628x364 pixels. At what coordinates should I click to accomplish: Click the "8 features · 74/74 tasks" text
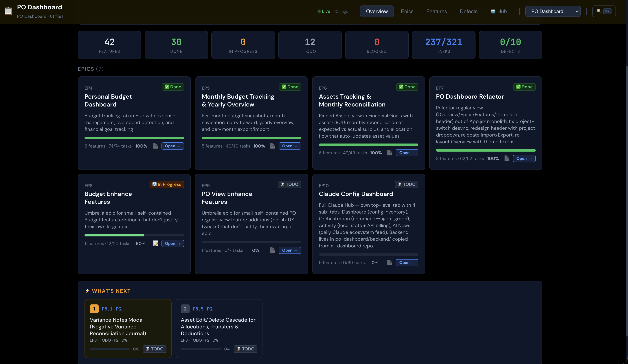click(x=108, y=146)
